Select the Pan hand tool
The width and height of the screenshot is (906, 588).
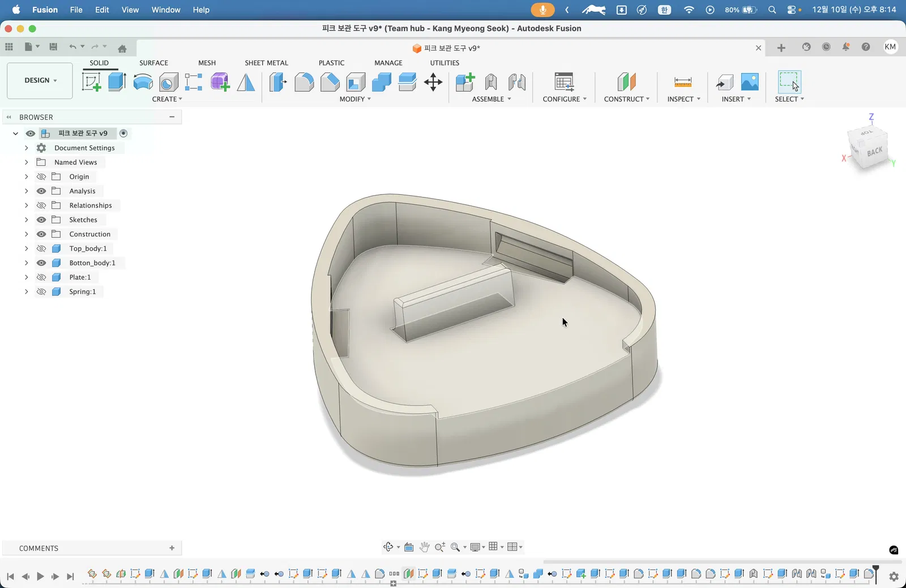click(424, 547)
